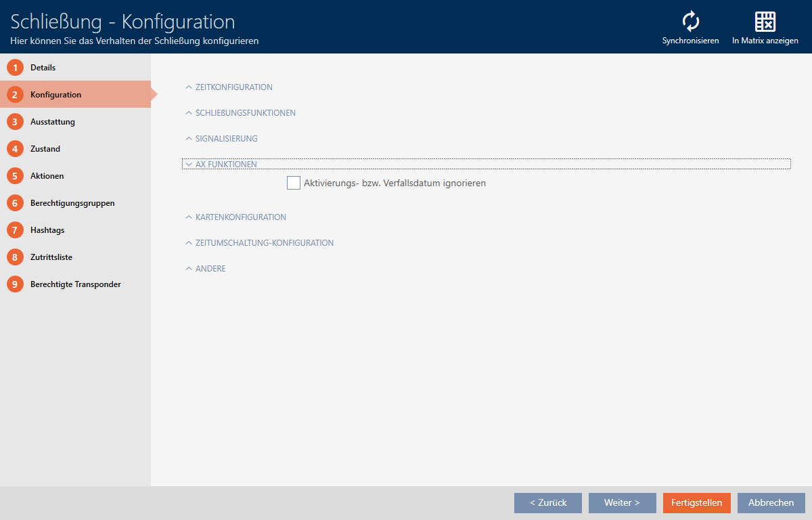Expand the Zeitumschaltung-Konfiguration section

pos(264,243)
